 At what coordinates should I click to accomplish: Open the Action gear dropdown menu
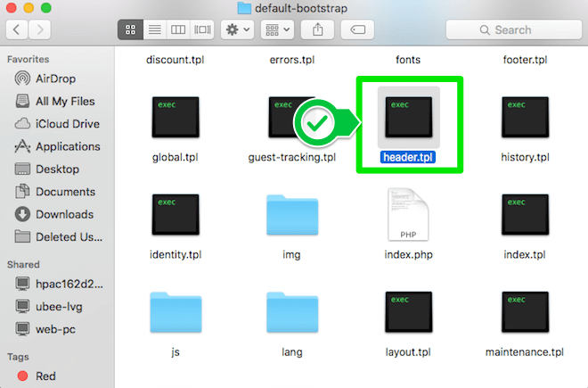tap(237, 29)
